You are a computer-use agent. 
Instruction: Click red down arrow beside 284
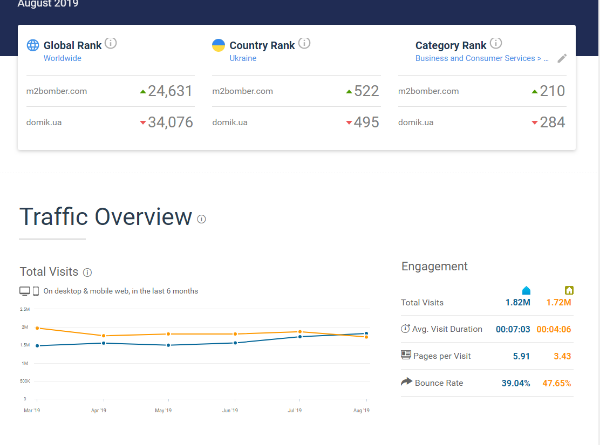coord(535,122)
